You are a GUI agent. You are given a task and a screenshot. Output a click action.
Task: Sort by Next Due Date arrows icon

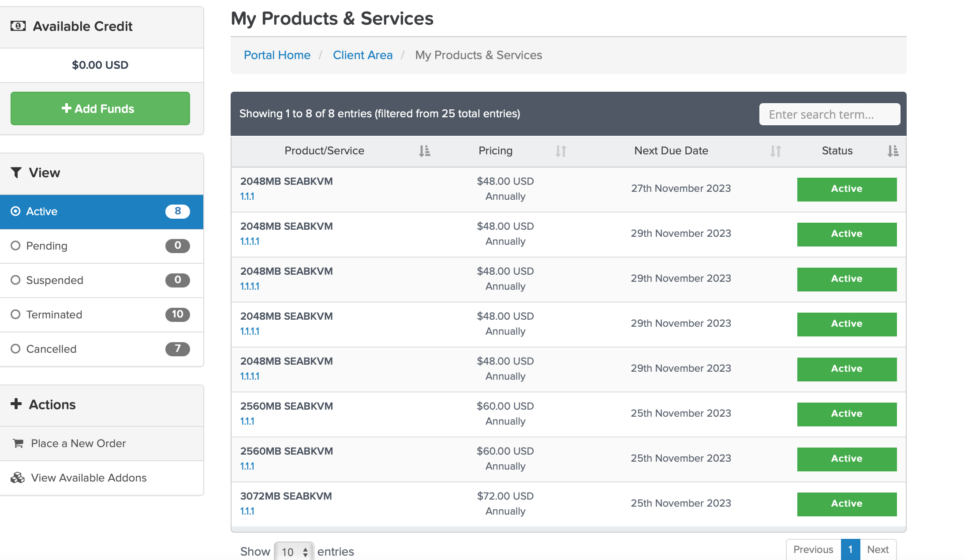[775, 151]
